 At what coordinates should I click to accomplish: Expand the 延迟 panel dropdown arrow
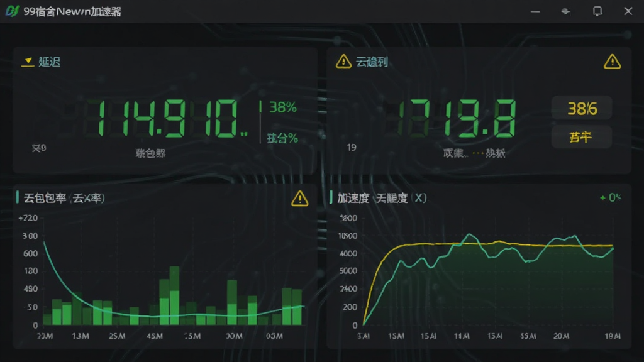point(28,62)
